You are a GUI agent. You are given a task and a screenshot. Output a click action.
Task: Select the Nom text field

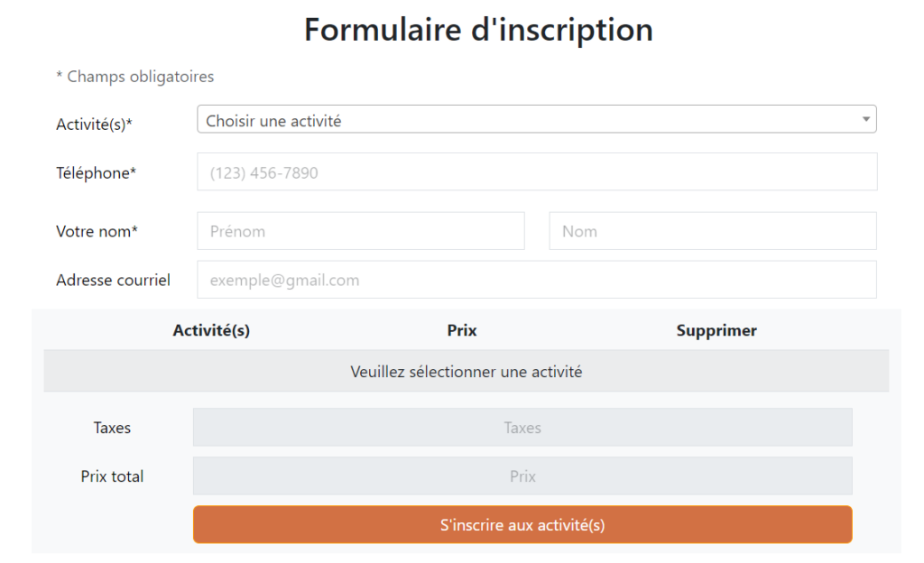[712, 231]
